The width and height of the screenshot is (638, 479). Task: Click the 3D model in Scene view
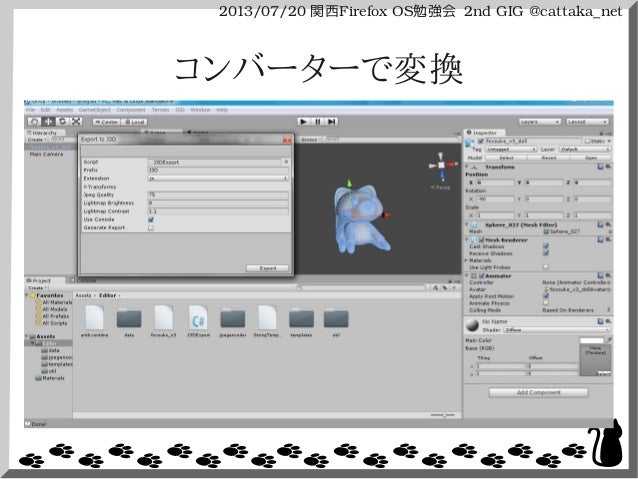[360, 219]
